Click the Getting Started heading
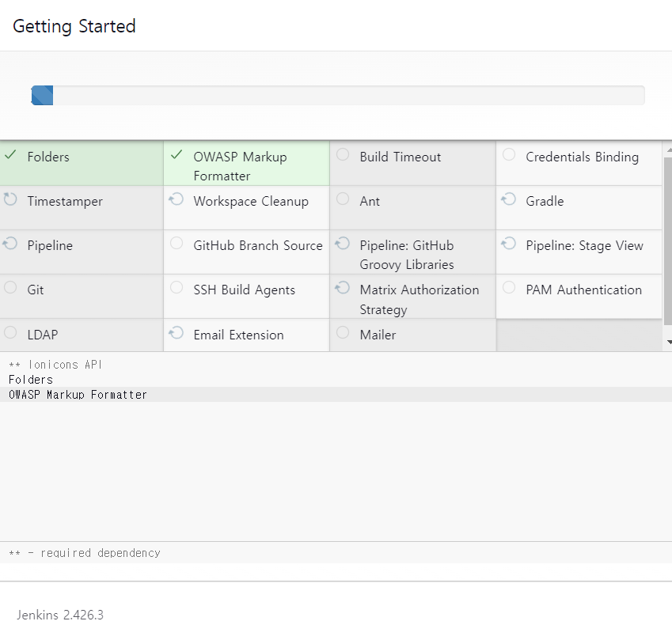The image size is (672, 640). click(74, 27)
